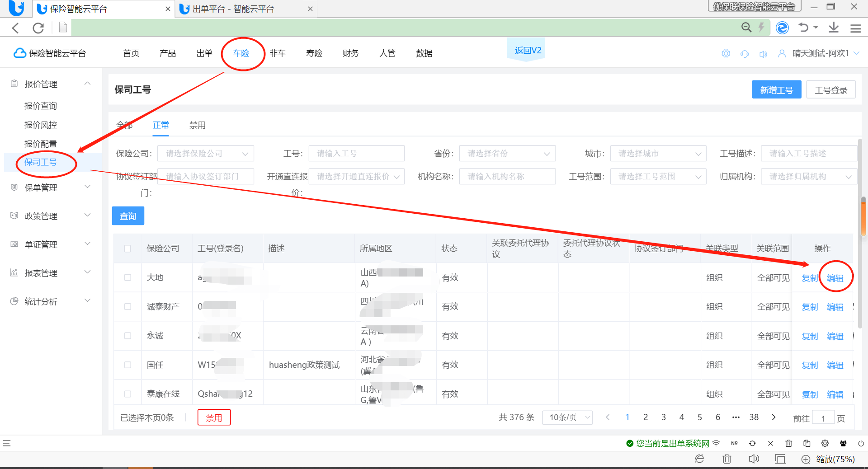Image resolution: width=868 pixels, height=469 pixels.
Task: Click the bottom-left list menu icon
Action: (6, 443)
